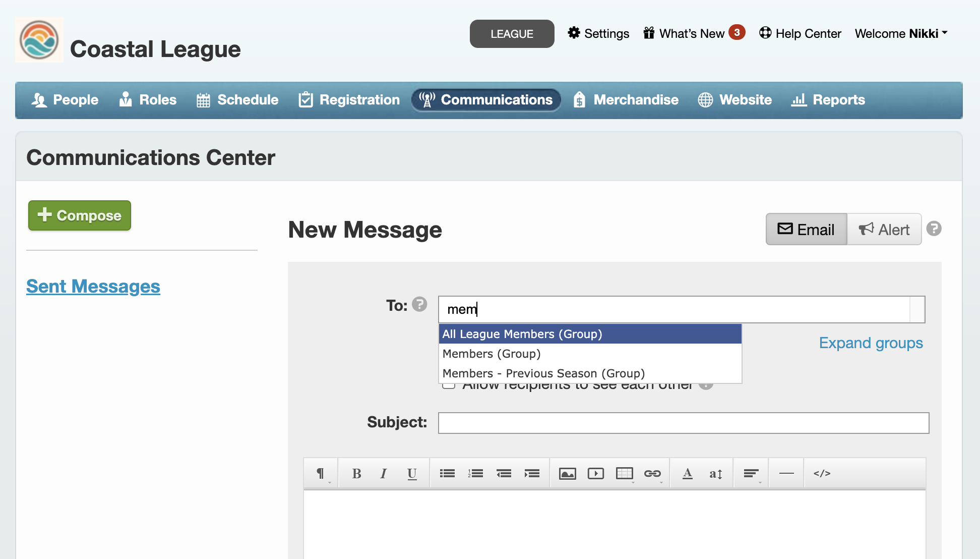
Task: Select the Communications tab
Action: tap(486, 100)
